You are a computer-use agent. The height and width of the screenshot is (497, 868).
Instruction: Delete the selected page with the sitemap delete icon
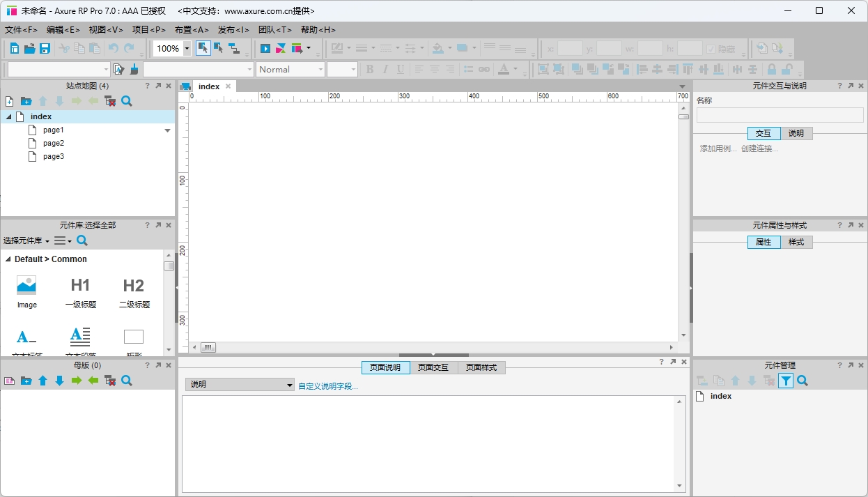point(109,101)
